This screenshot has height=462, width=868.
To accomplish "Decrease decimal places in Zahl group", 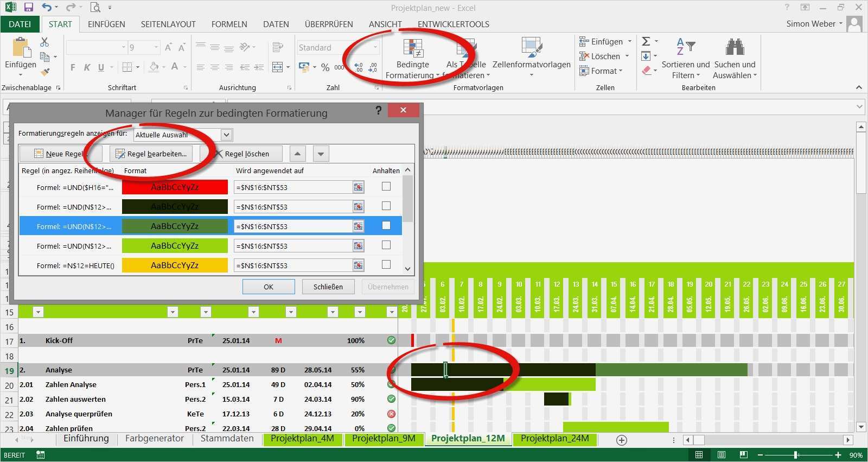I will pos(373,67).
